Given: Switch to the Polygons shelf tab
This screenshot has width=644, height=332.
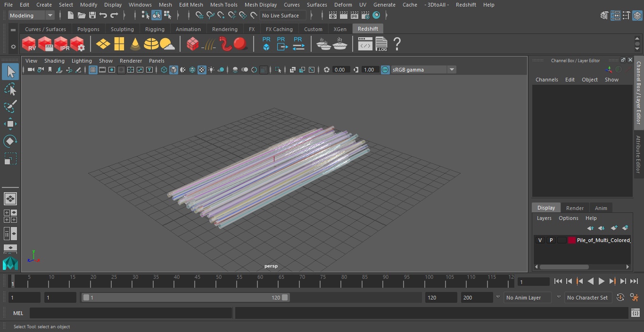Looking at the screenshot, I should click(88, 29).
